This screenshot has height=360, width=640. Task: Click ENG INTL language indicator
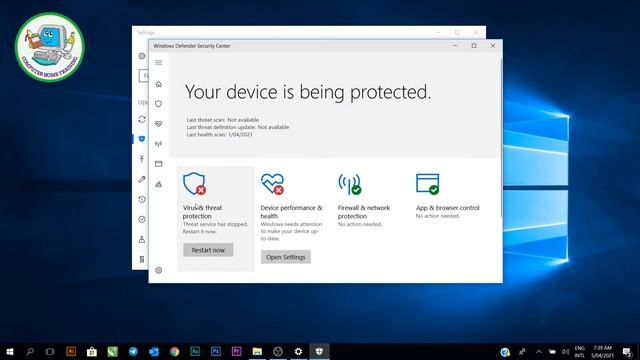pyautogui.click(x=580, y=351)
